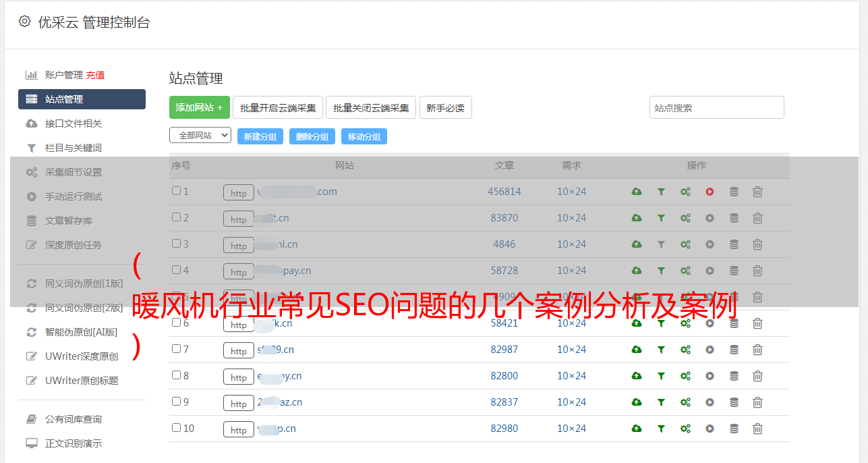868x463 pixels.
Task: Check the checkbox for site row 6
Action: coord(176,323)
